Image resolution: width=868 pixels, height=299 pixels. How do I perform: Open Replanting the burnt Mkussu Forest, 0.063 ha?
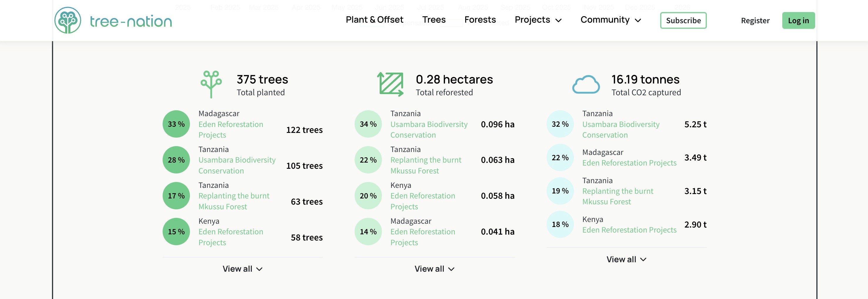(x=426, y=165)
